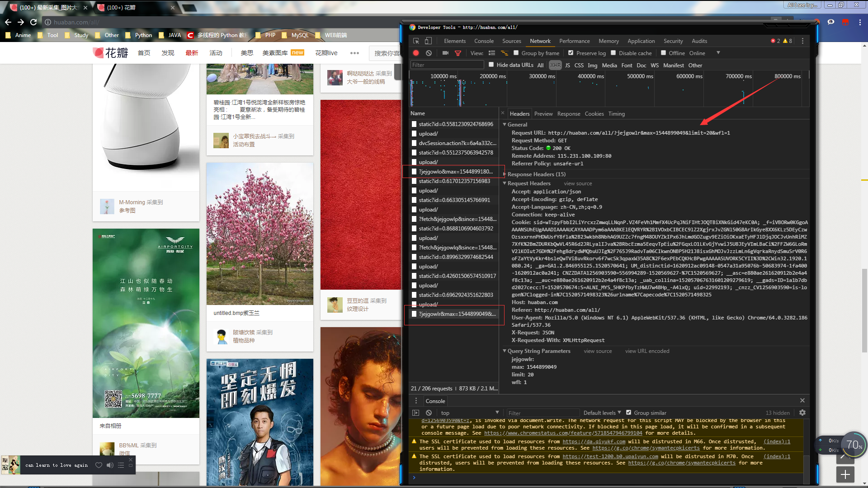Image resolution: width=868 pixels, height=488 pixels.
Task: Enable the Disable cache checkbox
Action: click(613, 53)
